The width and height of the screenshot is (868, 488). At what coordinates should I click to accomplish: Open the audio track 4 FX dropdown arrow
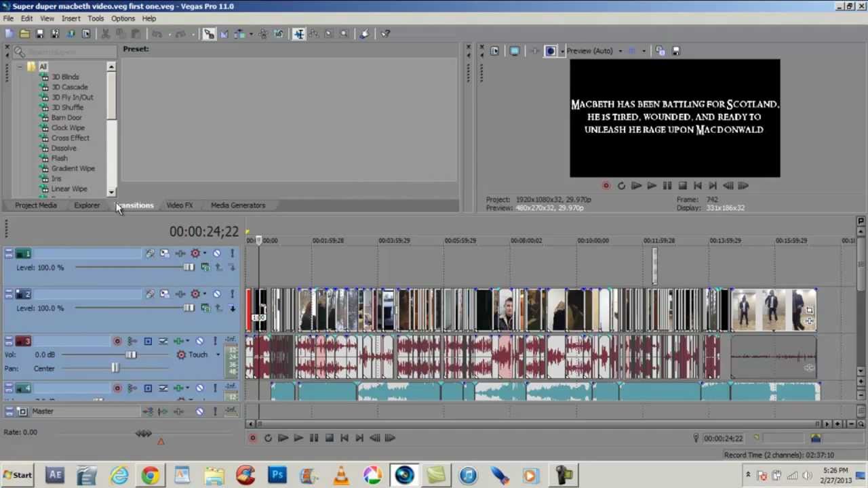point(187,388)
